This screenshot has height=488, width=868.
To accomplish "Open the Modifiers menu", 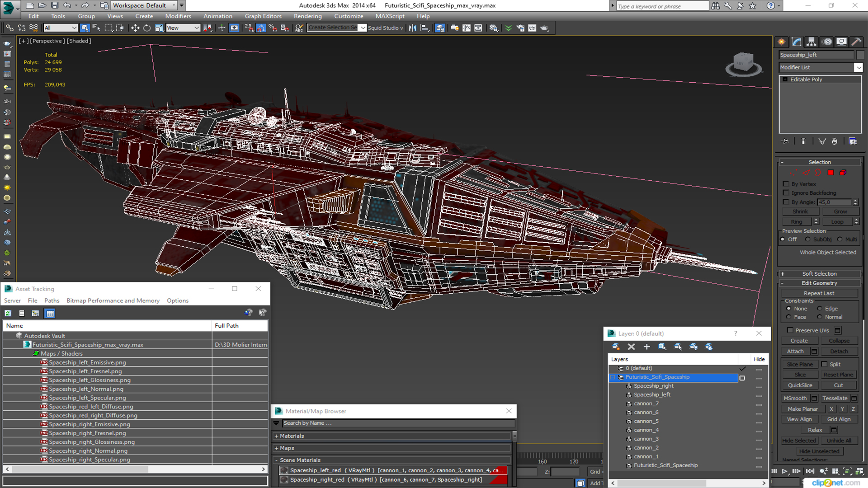I will [178, 16].
